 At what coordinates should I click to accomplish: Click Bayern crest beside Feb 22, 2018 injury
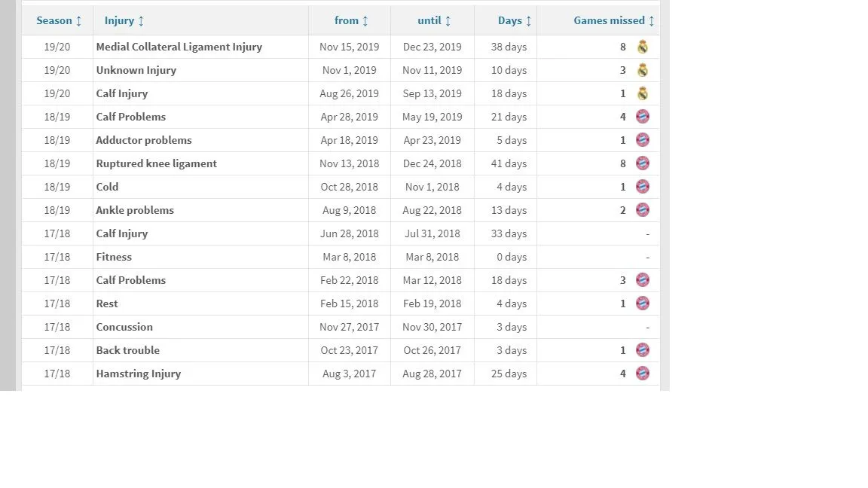point(642,280)
